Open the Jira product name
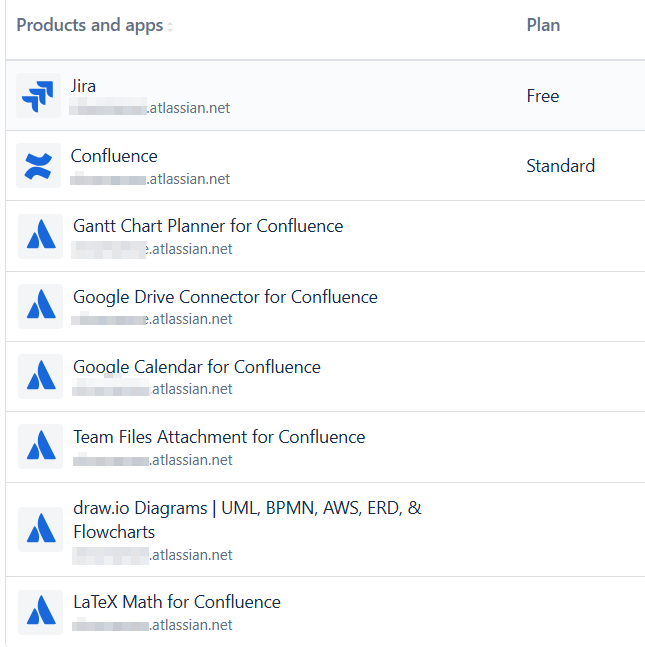 (83, 86)
